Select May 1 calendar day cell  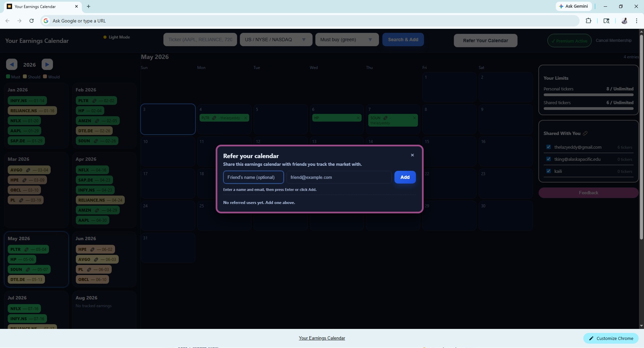(449, 87)
